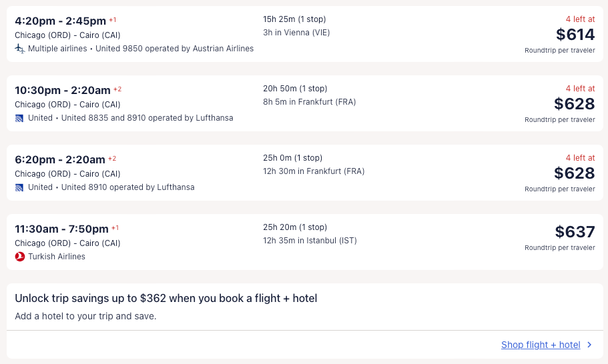This screenshot has width=608, height=364.
Task: Click the 12h 30m in Frankfurt layover text
Action: coord(314,171)
